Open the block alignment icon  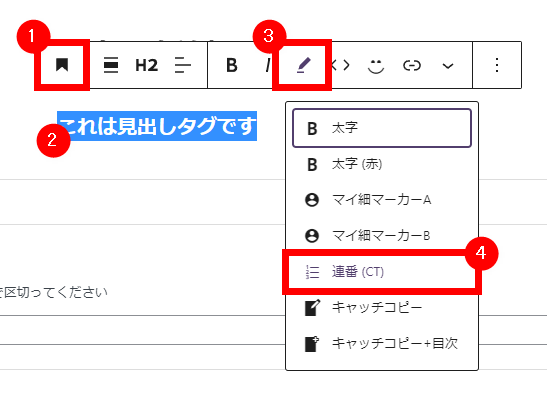tap(111, 65)
